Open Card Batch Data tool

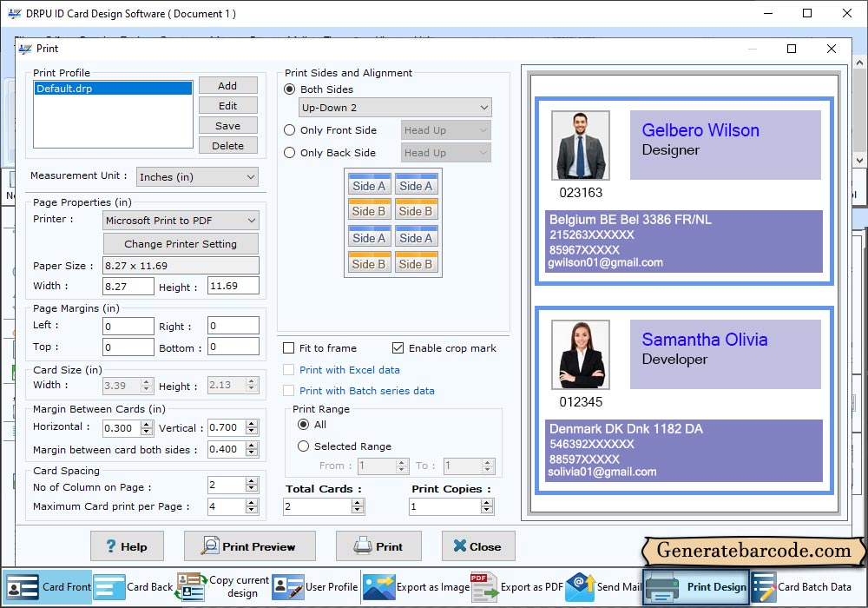[x=801, y=587]
